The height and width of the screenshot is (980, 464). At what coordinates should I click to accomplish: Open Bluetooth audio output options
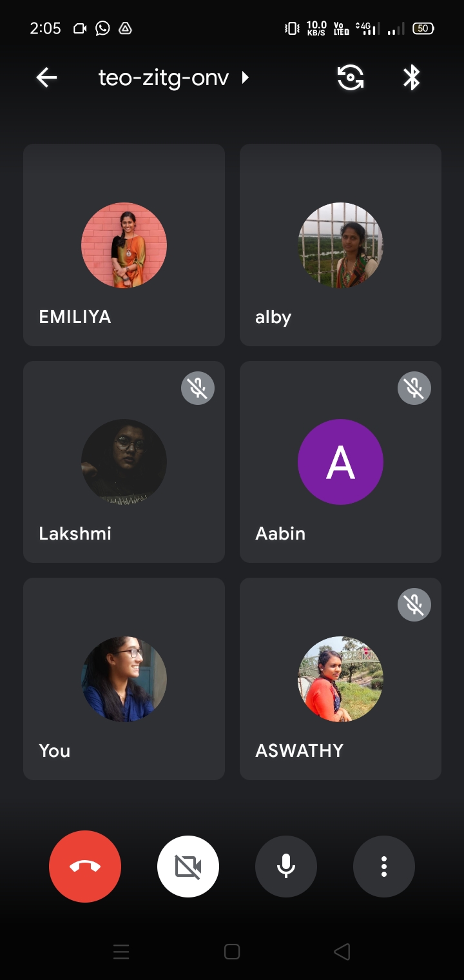411,78
